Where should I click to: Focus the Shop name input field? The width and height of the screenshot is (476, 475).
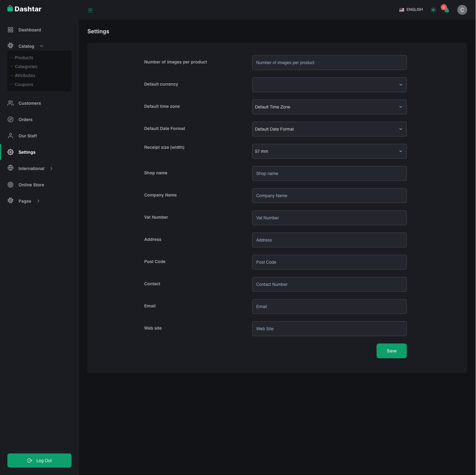(x=329, y=173)
